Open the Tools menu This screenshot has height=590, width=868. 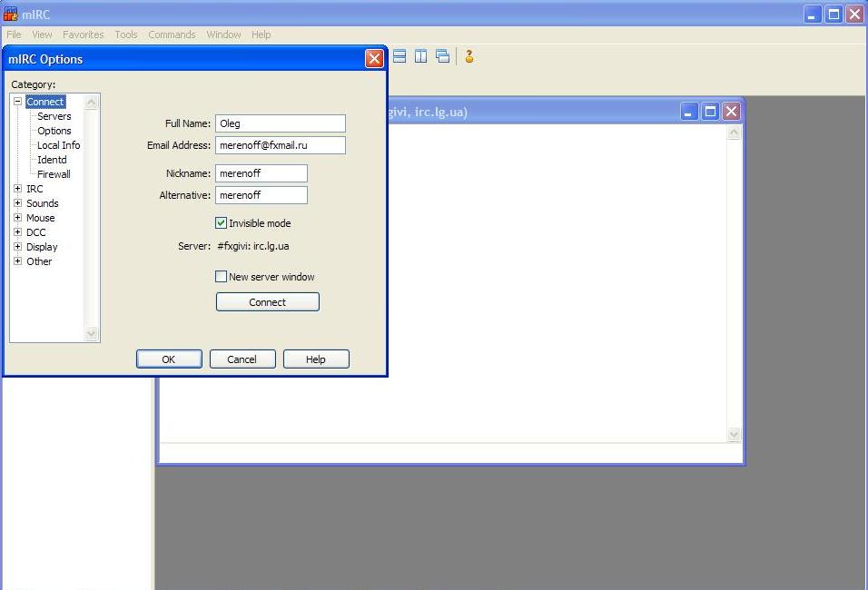[x=126, y=34]
